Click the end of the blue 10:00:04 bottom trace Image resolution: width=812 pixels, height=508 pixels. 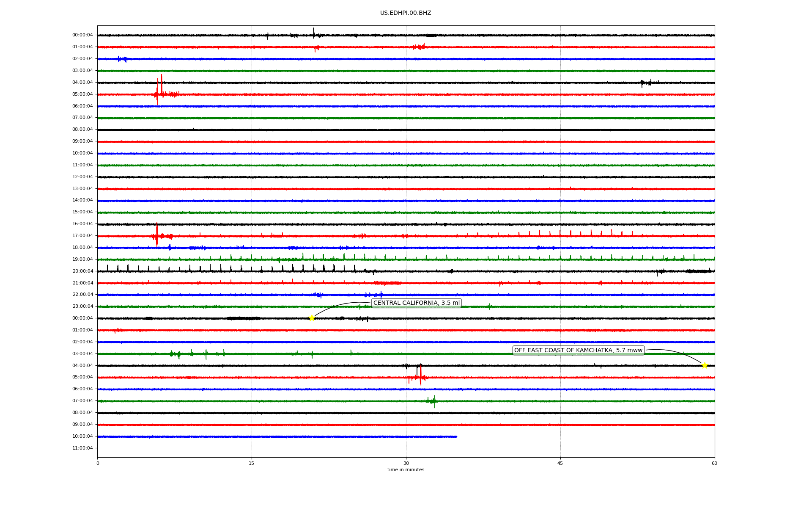456,436
